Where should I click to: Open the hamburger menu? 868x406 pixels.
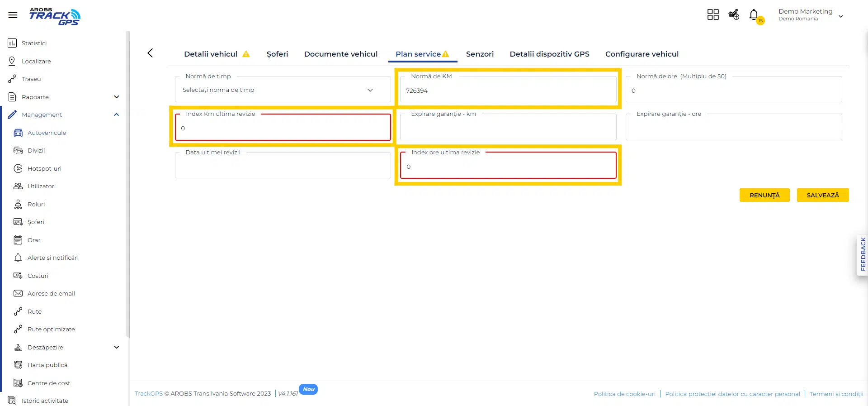coord(13,15)
